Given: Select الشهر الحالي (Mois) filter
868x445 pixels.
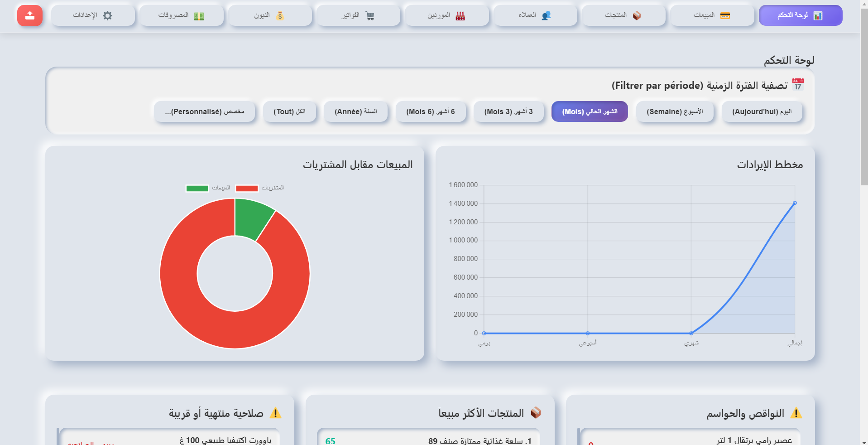Looking at the screenshot, I should (x=590, y=111).
